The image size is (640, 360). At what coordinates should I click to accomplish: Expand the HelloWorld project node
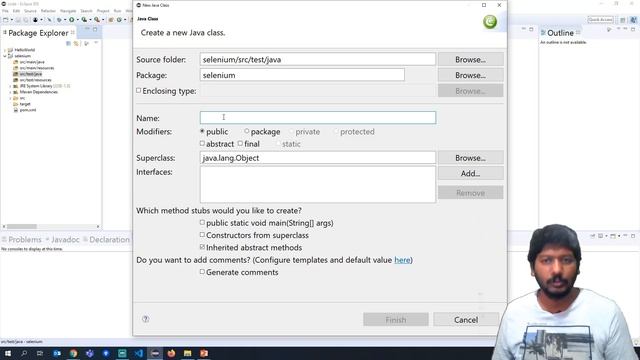pos(5,50)
